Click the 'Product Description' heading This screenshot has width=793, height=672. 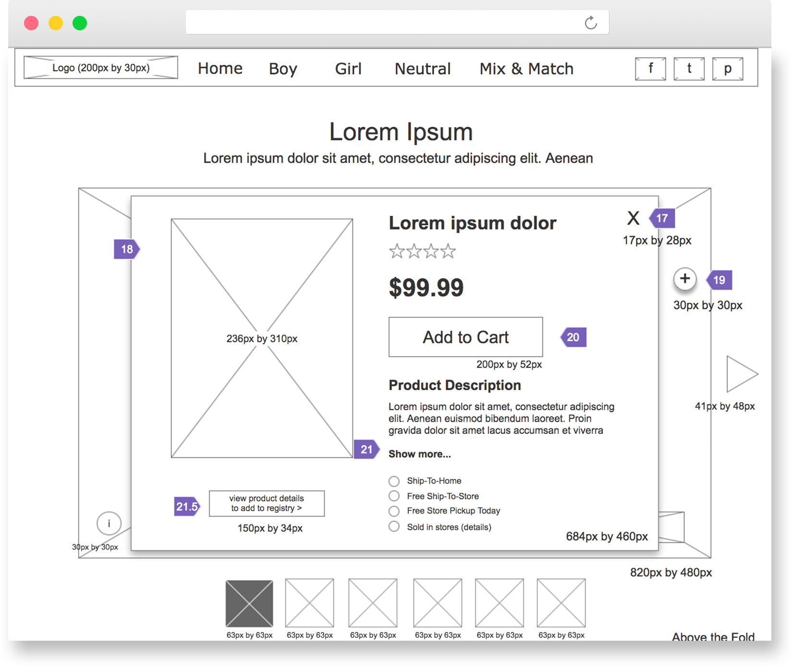[x=455, y=385]
